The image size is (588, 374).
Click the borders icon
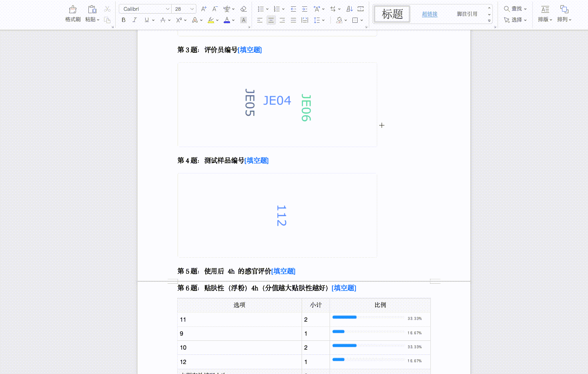pyautogui.click(x=355, y=20)
